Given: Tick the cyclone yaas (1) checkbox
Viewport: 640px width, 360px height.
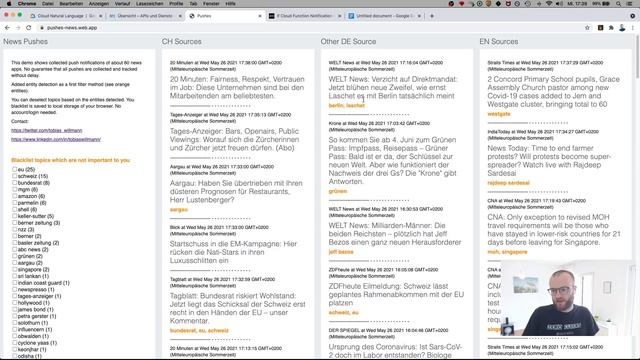Looking at the screenshot, I should click(14, 342).
